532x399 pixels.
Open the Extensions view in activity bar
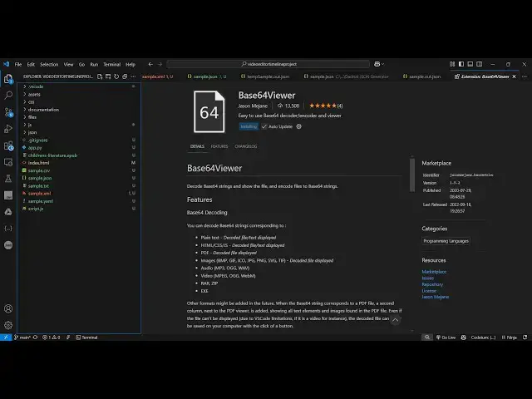pos(8,145)
